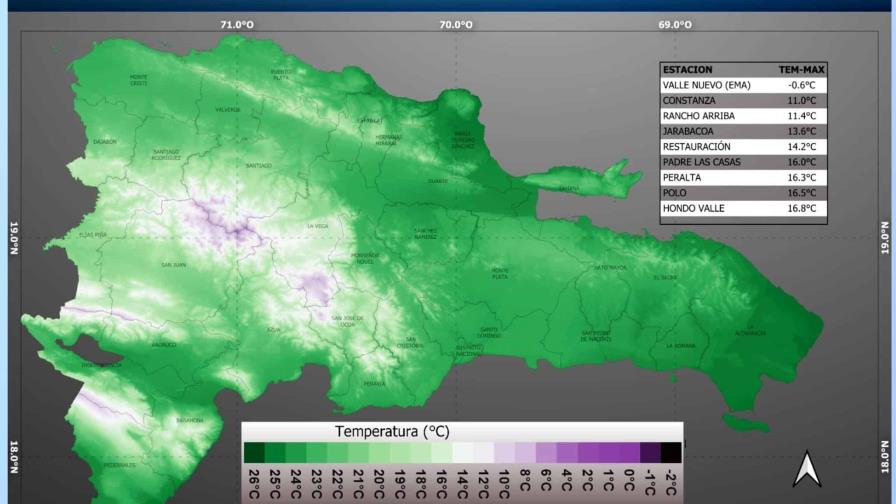
Task: Click the CONSTANZA station row
Action: pos(743,101)
